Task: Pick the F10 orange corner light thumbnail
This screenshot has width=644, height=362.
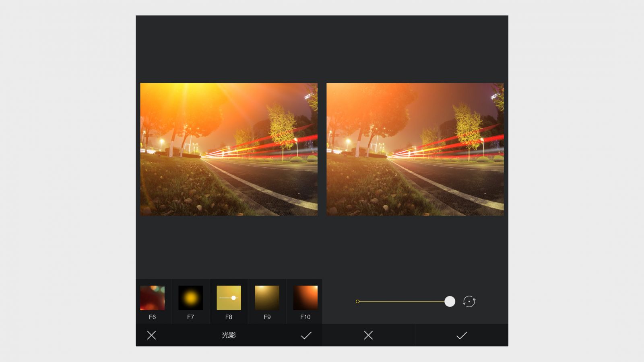Action: (x=305, y=298)
